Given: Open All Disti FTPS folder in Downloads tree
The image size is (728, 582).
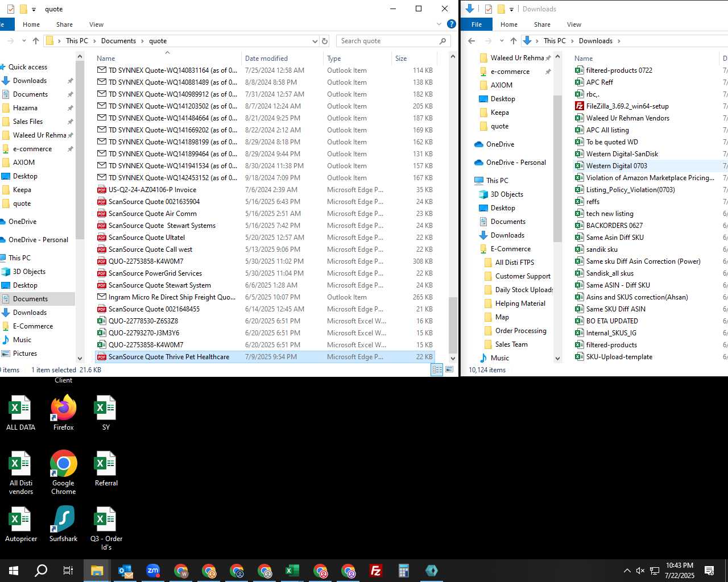Looking at the screenshot, I should (x=515, y=263).
